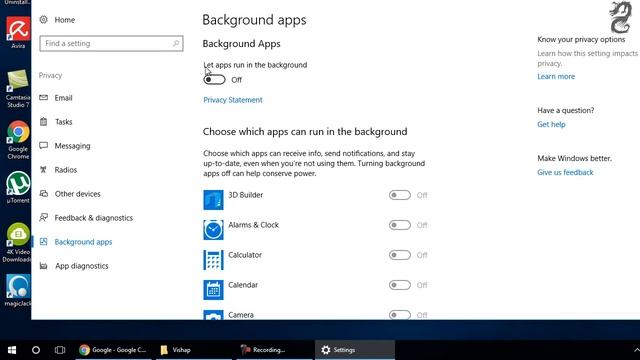
Task: Select the Radios antenna icon
Action: (x=44, y=169)
